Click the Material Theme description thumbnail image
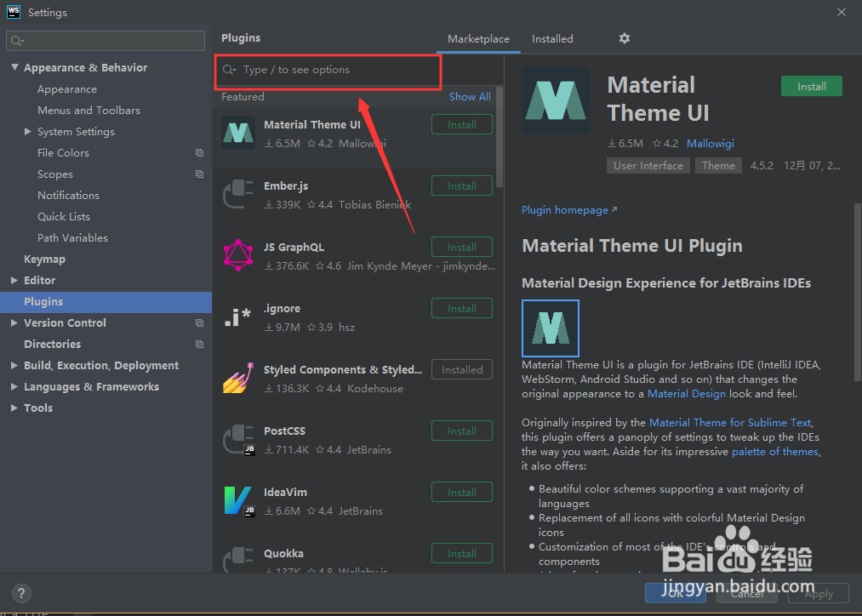862x616 pixels. [x=551, y=328]
